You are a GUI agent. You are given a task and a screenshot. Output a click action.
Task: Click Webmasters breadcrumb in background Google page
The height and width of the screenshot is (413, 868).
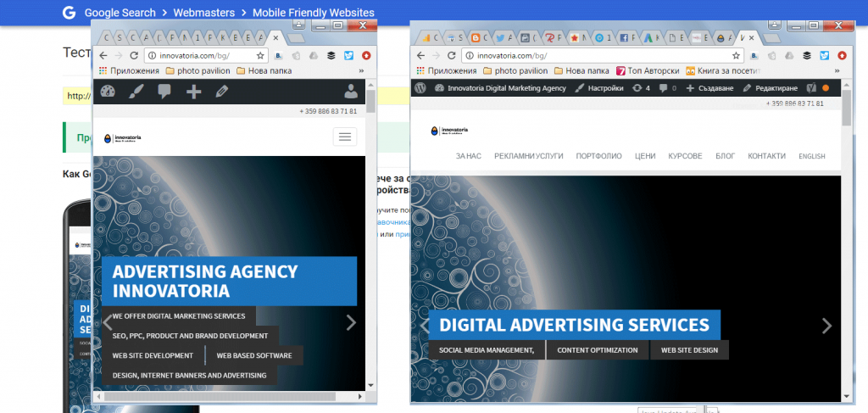click(203, 12)
